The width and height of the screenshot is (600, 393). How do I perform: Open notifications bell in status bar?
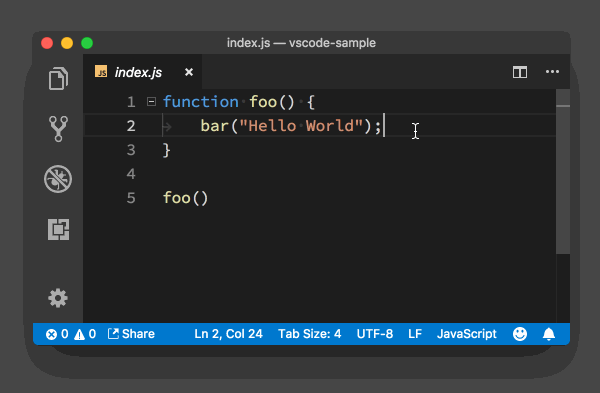click(x=549, y=334)
